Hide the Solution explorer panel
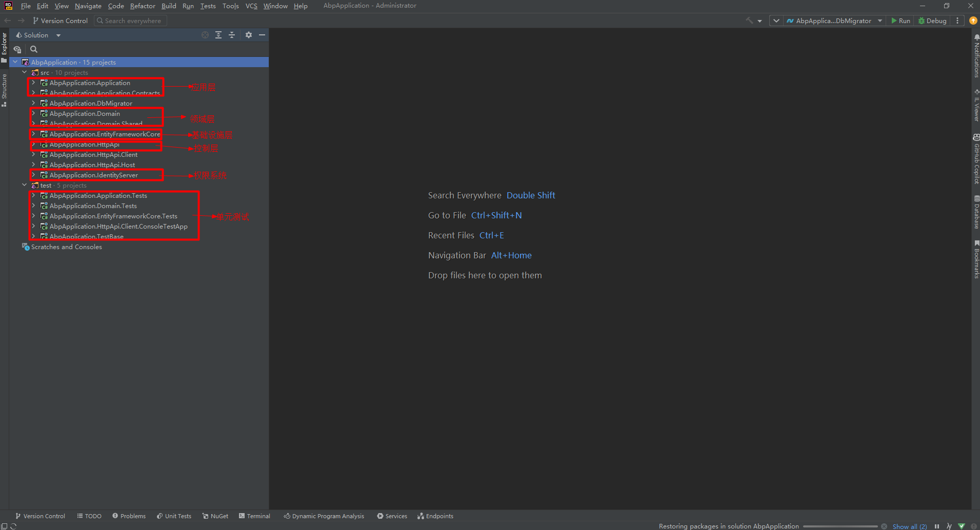Screen dimensions: 980x530 pos(262,35)
